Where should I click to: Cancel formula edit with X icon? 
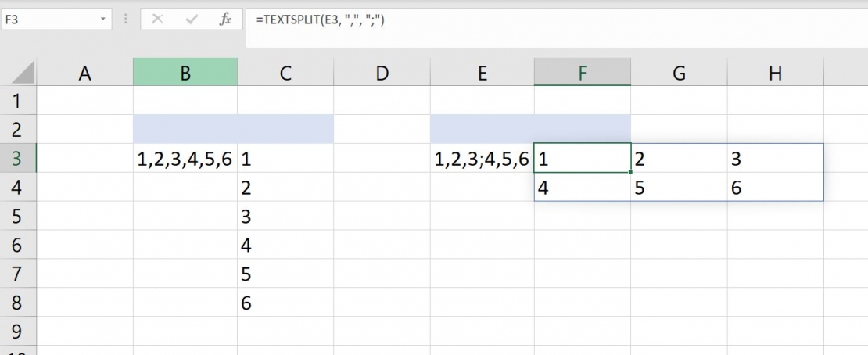157,20
